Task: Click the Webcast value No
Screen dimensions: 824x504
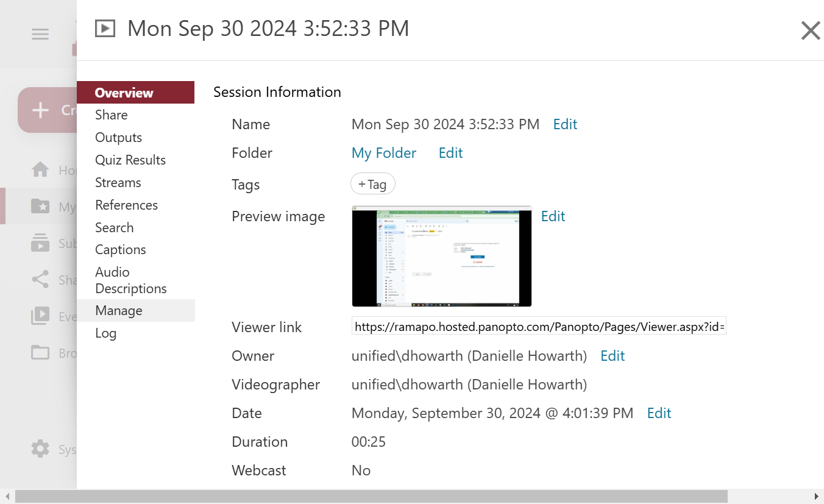Action: 361,470
